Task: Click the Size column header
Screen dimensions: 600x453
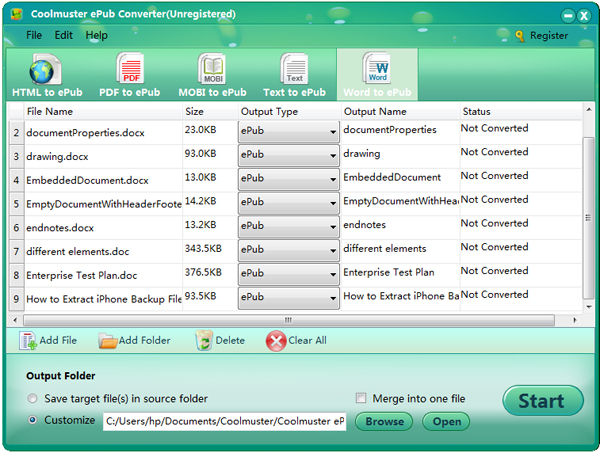Action: click(210, 111)
